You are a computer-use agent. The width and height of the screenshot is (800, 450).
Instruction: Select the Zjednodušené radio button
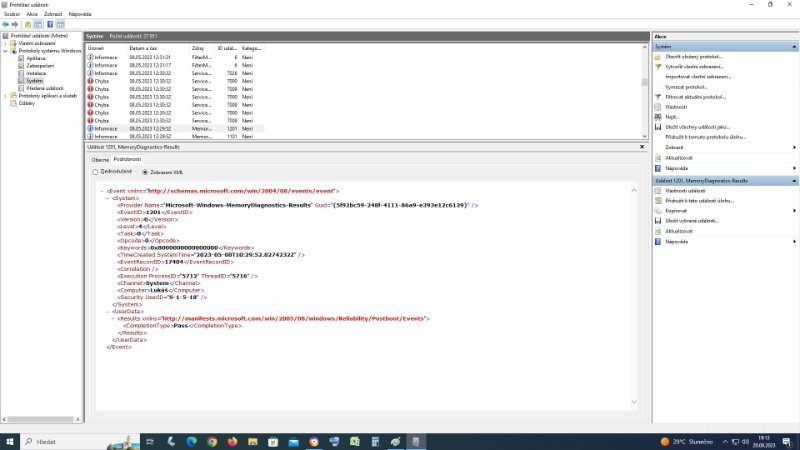point(95,172)
